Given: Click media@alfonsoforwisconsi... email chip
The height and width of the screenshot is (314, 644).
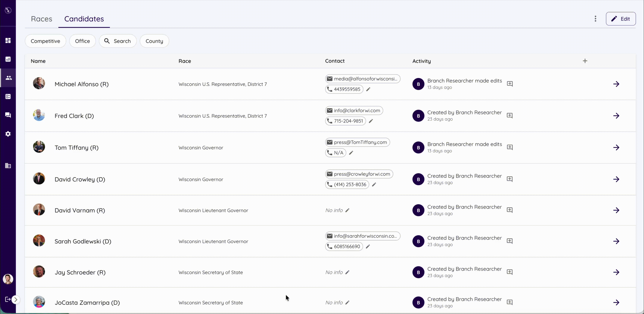Looking at the screenshot, I should (363, 79).
